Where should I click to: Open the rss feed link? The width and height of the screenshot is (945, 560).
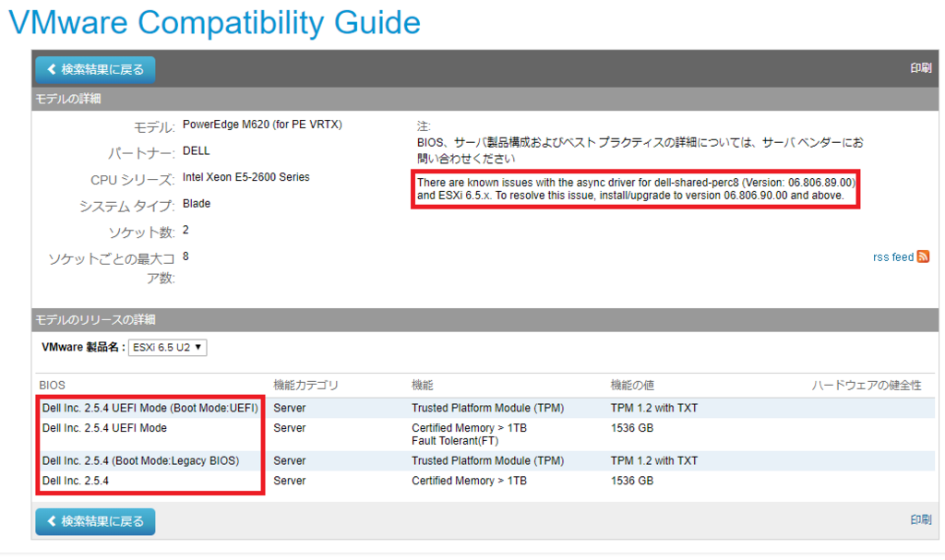tap(893, 257)
